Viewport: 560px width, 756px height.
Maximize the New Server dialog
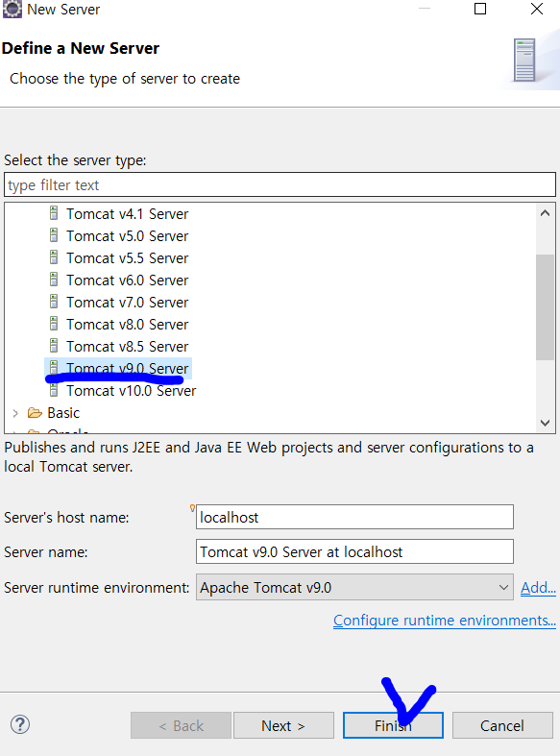pos(480,9)
